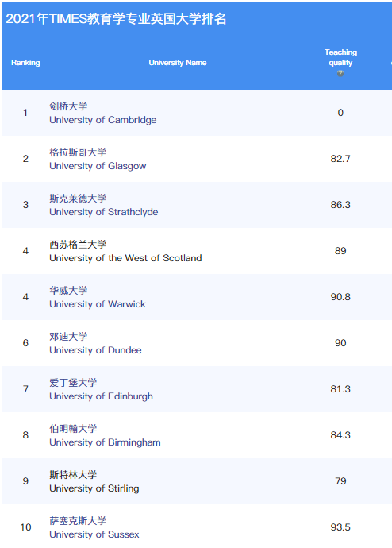The height and width of the screenshot is (548, 392).
Task: Open the University of Cambridge link
Action: (103, 120)
